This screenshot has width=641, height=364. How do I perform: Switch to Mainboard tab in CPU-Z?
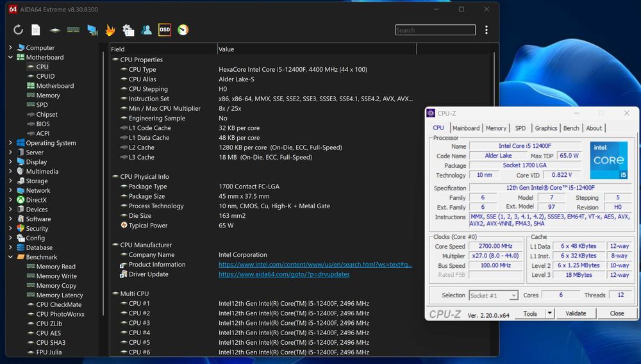point(466,128)
